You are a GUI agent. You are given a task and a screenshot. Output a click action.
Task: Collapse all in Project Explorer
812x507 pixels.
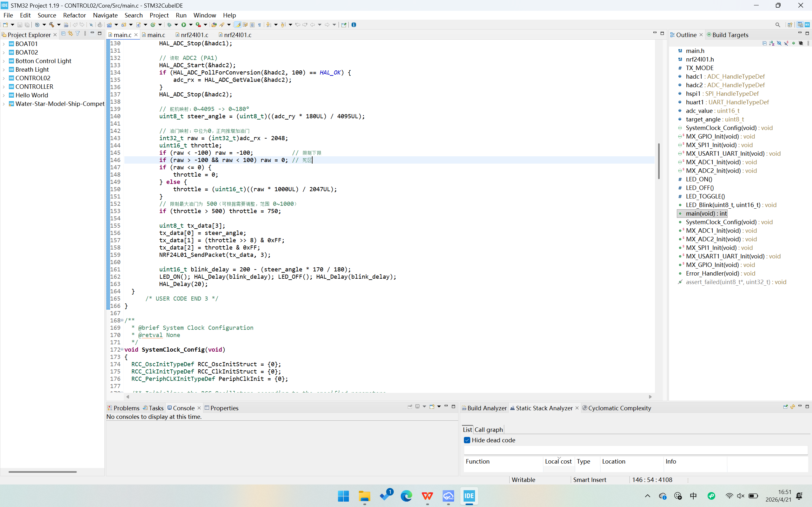pos(63,34)
